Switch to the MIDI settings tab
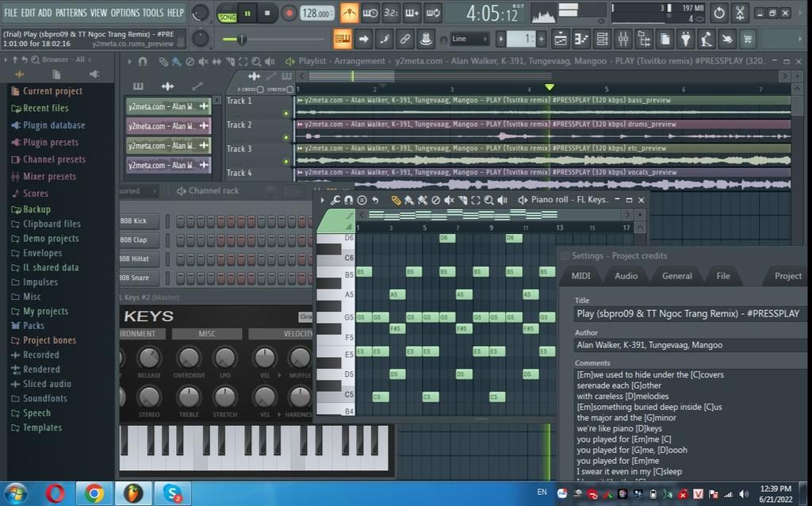The height and width of the screenshot is (506, 812). click(x=580, y=276)
